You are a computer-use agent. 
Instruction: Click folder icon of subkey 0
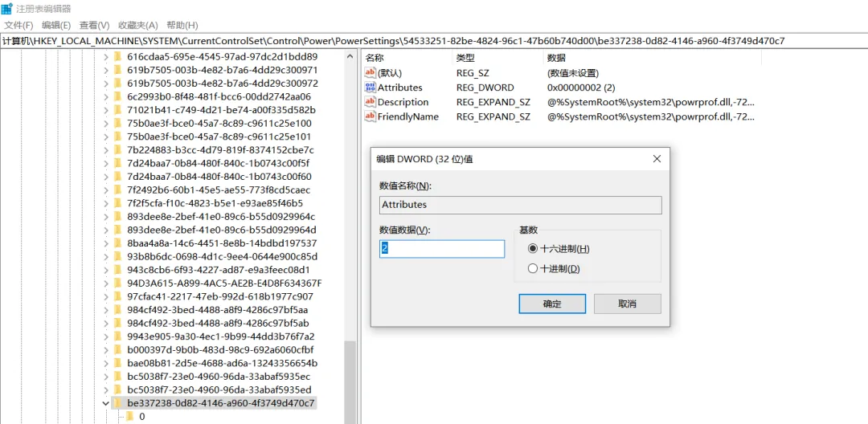tap(131, 416)
